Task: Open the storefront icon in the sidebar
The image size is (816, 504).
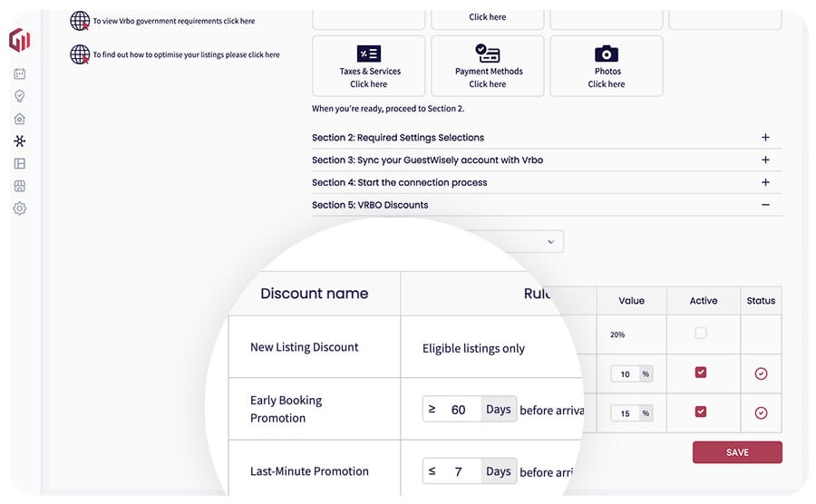Action: tap(20, 186)
